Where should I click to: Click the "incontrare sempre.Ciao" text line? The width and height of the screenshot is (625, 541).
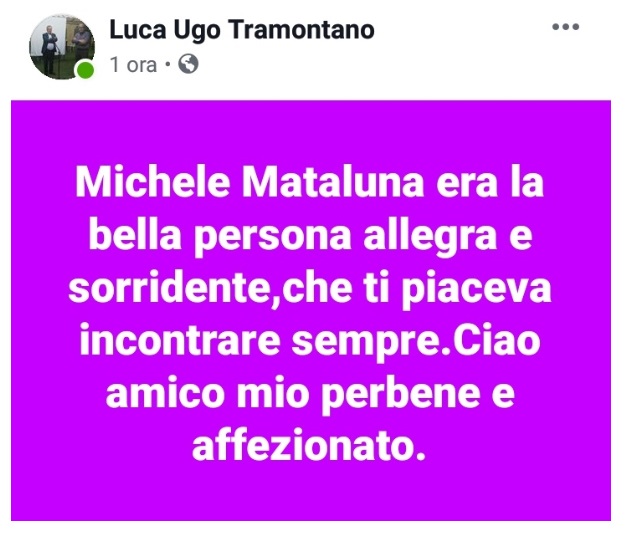click(310, 341)
